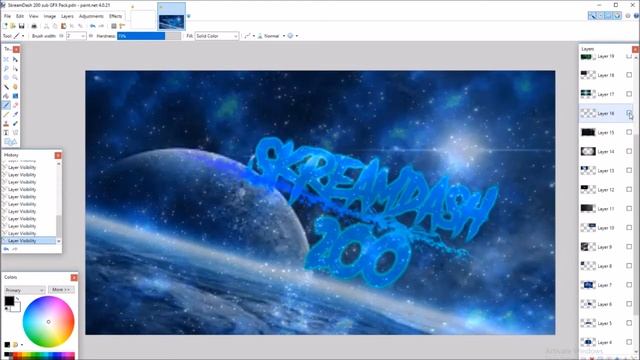Viewport: 640px width, 360px height.
Task: Select the Paintbrush tool
Action: 6,105
